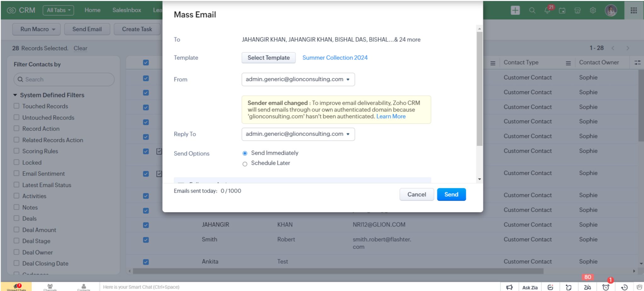Viewport: 644px width, 291px height.
Task: Open the sticky notes icon in bottom bar
Action: tap(569, 287)
